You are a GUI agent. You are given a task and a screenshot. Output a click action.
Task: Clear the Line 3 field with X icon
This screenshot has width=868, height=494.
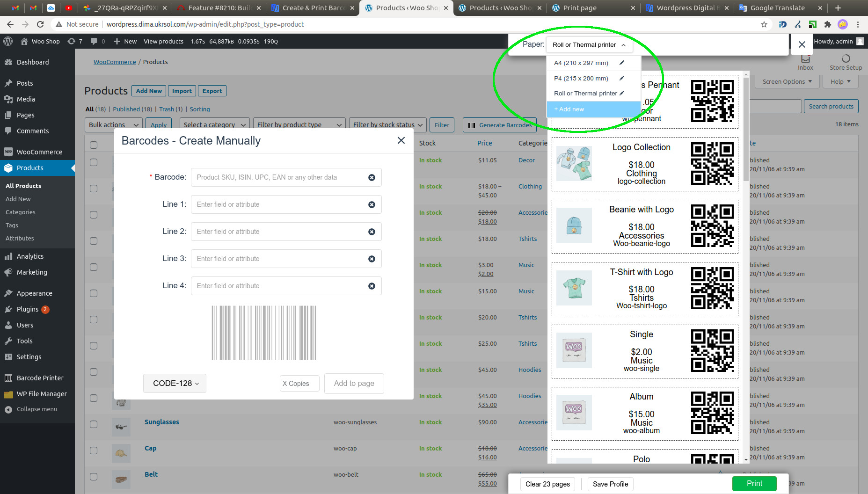(x=372, y=259)
